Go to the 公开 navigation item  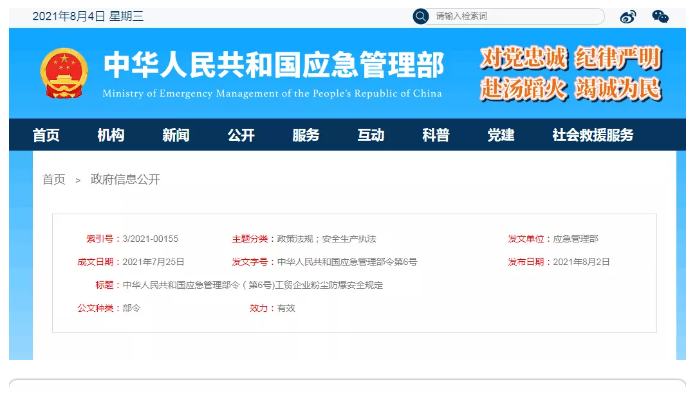241,135
